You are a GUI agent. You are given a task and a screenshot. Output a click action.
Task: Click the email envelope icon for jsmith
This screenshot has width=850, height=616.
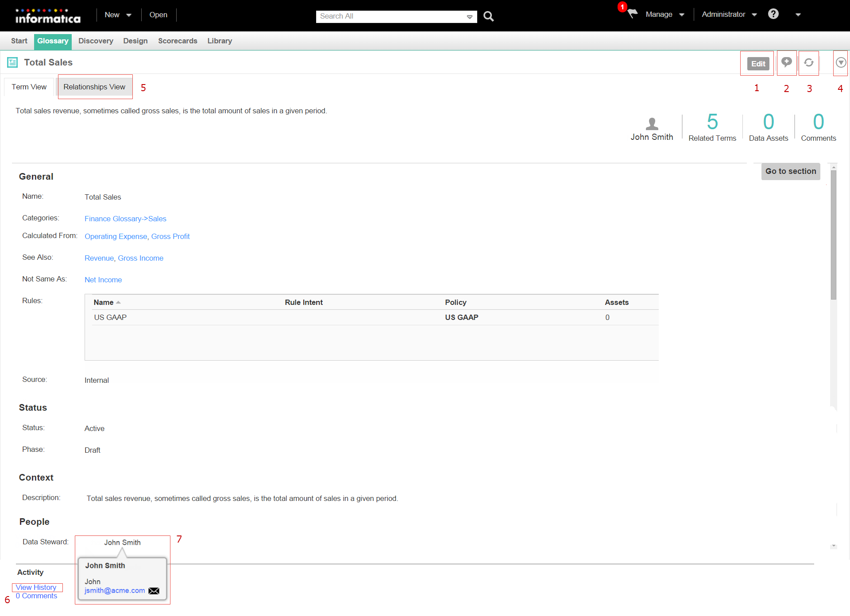point(154,591)
